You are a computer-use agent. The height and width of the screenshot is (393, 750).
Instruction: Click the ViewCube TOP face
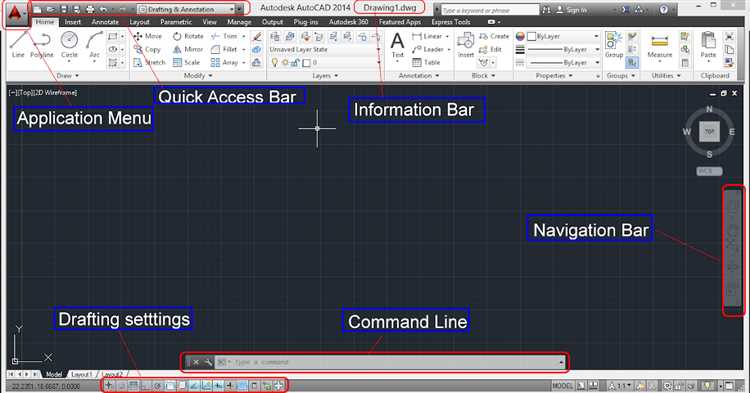pyautogui.click(x=709, y=131)
